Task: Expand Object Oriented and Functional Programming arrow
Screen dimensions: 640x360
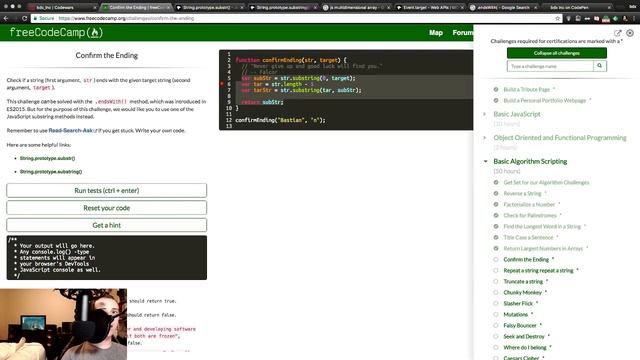Action: (485, 138)
